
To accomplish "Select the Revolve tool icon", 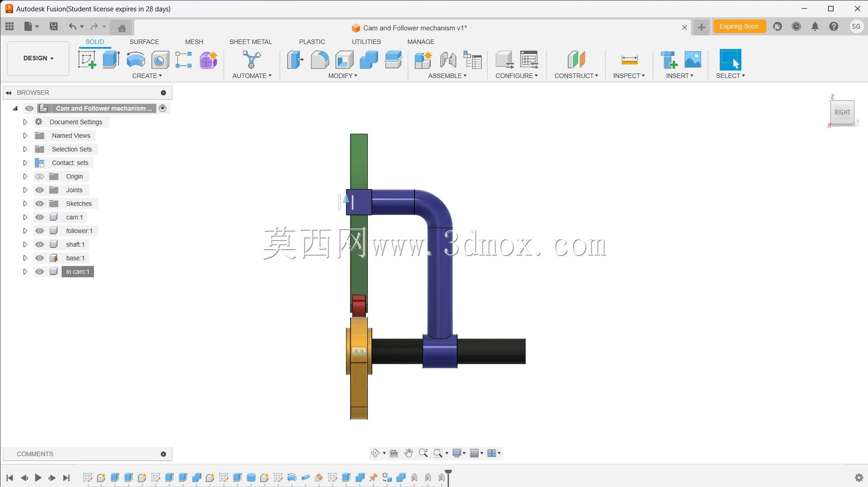I will pos(136,59).
